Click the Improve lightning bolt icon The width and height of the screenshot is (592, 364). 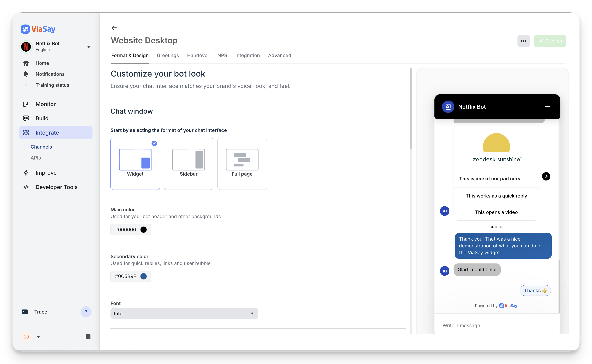26,173
